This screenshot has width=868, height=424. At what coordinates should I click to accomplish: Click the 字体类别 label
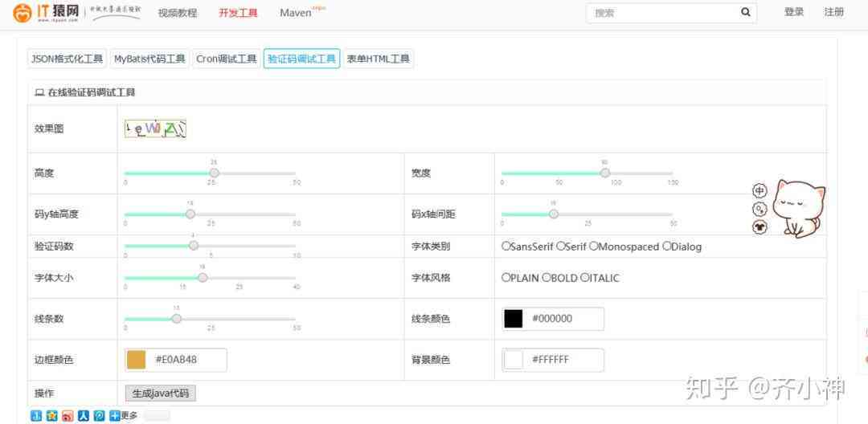click(431, 246)
